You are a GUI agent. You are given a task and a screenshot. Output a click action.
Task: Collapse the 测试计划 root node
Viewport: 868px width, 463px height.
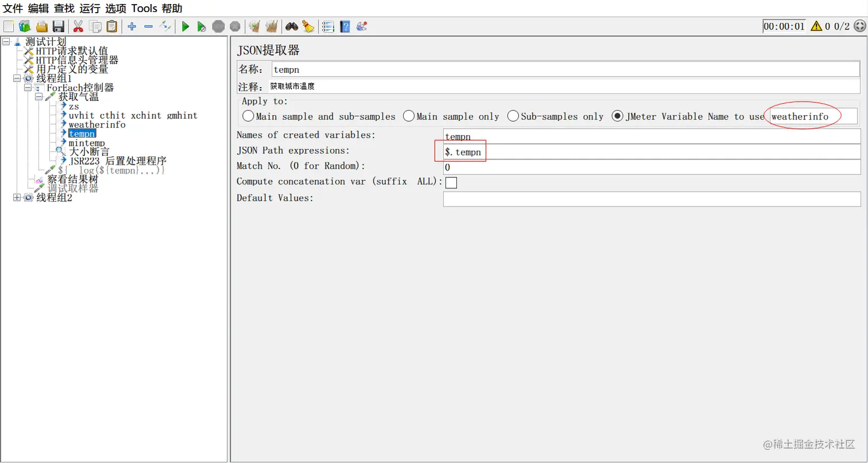[x=6, y=42]
